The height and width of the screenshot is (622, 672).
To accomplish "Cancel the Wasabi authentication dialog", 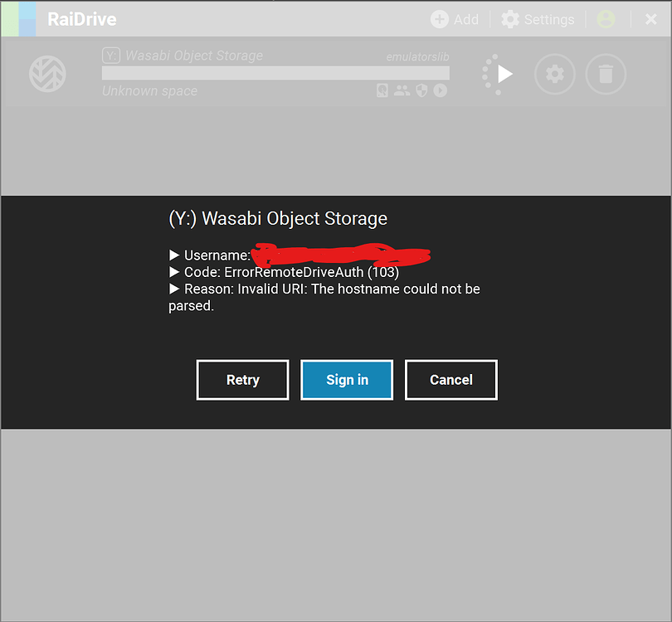I will click(x=451, y=380).
